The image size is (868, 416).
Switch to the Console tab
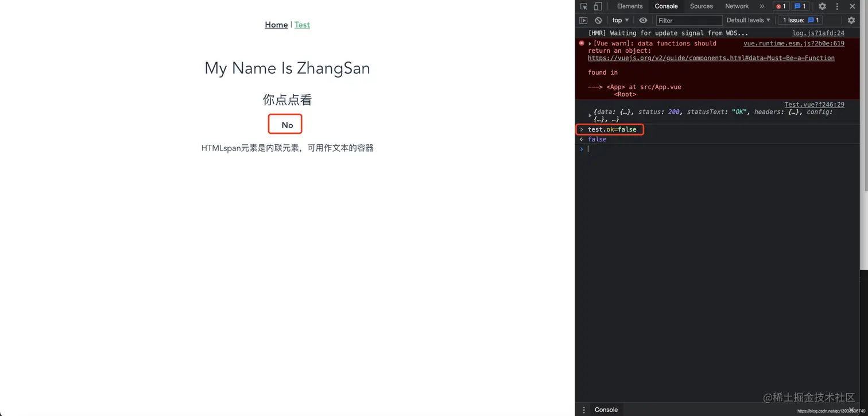666,6
